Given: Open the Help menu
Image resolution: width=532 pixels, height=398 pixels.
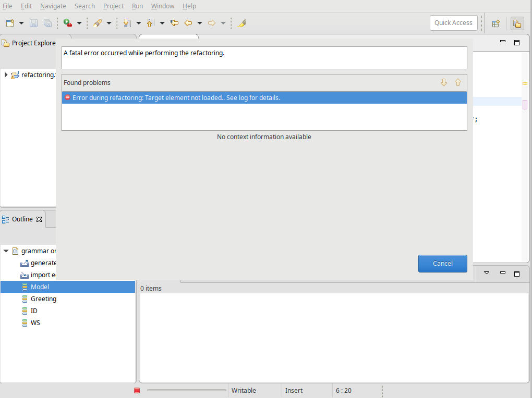Looking at the screenshot, I should point(189,6).
